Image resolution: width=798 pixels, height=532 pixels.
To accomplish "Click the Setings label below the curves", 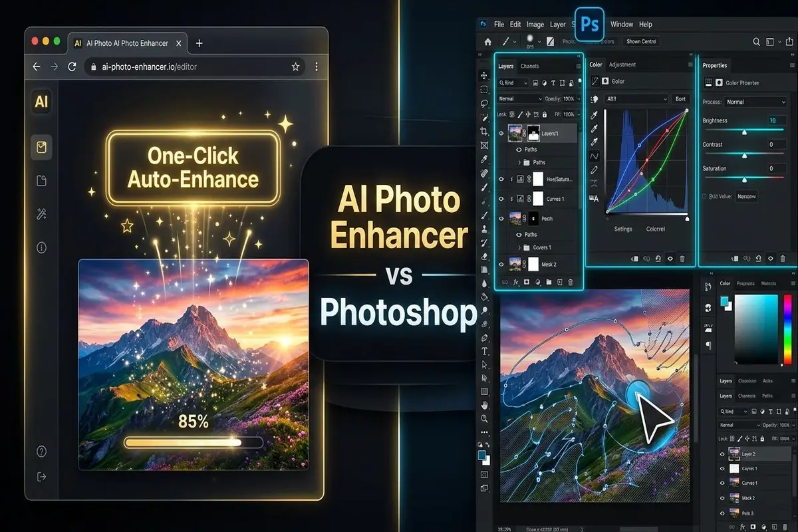I will (622, 229).
